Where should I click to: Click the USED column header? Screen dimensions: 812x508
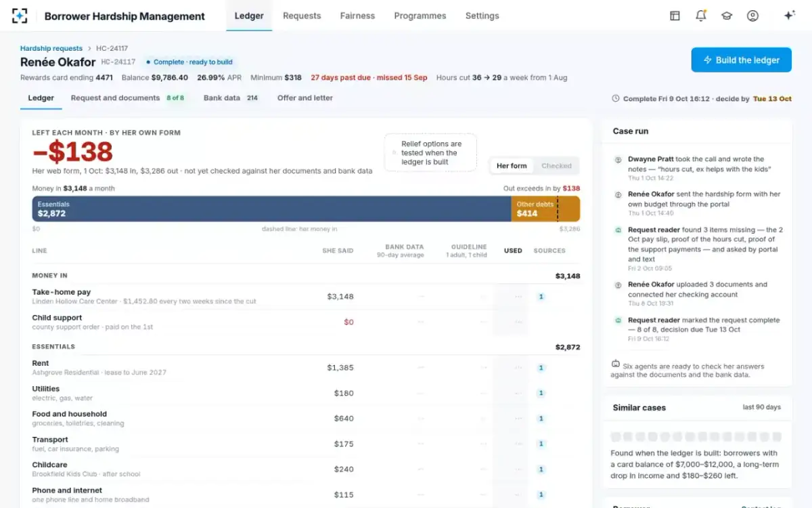513,251
